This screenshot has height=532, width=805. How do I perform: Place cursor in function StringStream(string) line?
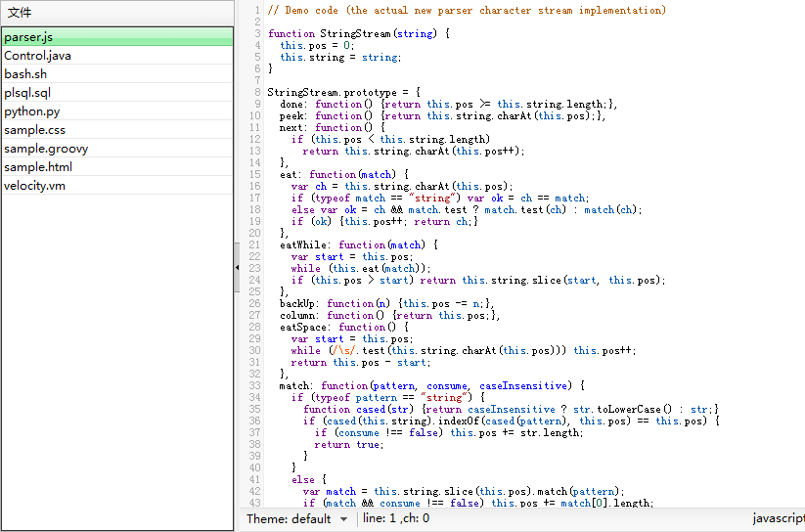[x=359, y=33]
